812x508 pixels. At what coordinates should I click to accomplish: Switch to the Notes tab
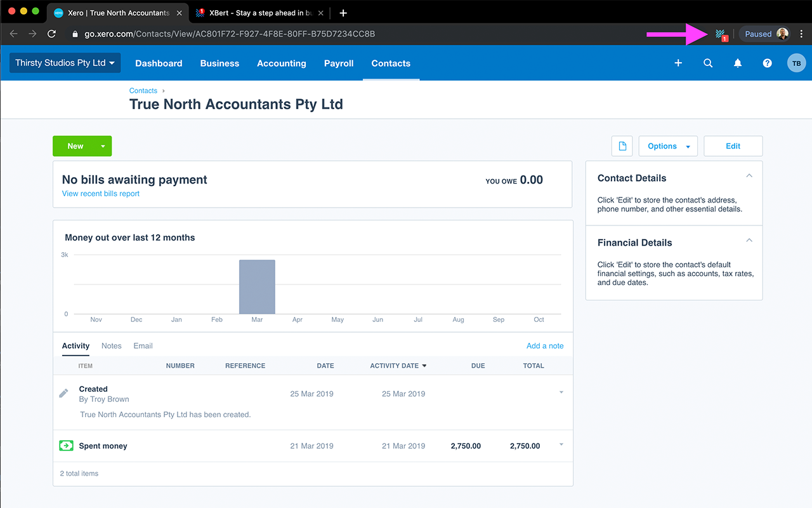click(111, 346)
